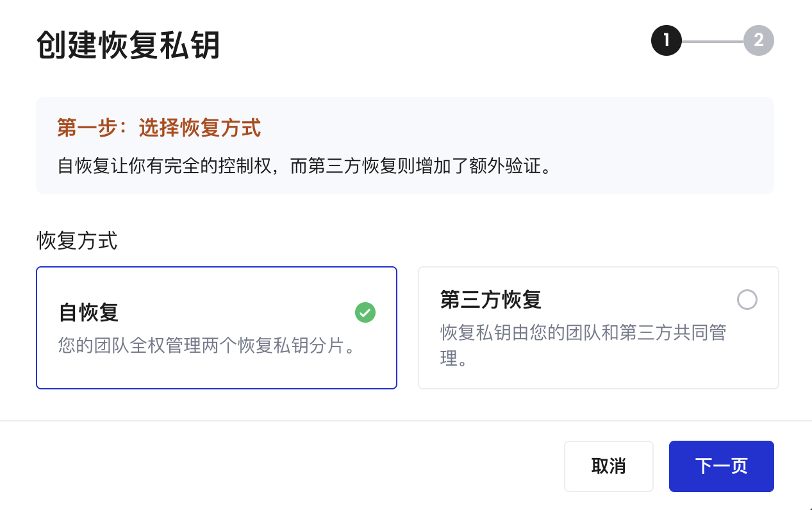This screenshot has height=510, width=812.
Task: Click the 第一步：选择恢复方式 heading
Action: click(158, 128)
